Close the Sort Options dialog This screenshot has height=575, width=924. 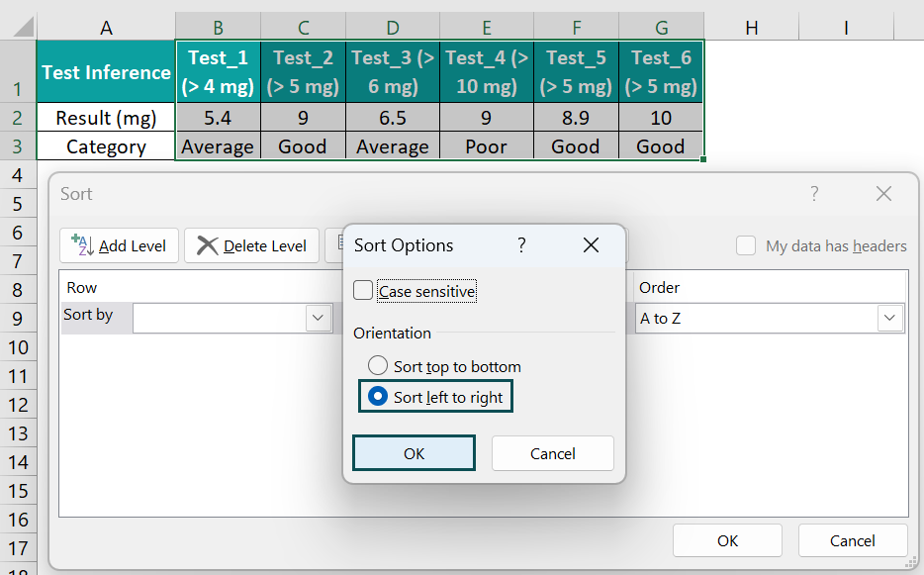[x=591, y=244]
